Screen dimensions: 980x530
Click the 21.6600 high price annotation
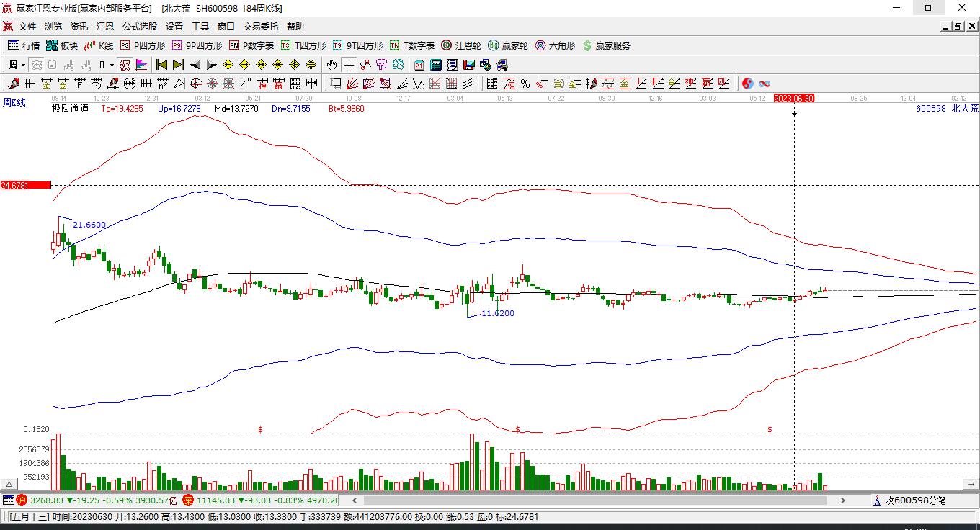(x=89, y=225)
